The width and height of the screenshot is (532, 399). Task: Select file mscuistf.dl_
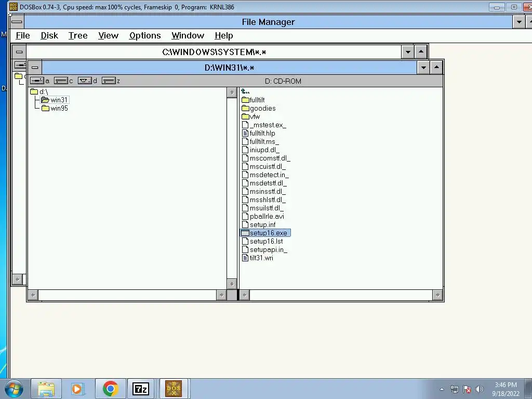tap(263, 166)
